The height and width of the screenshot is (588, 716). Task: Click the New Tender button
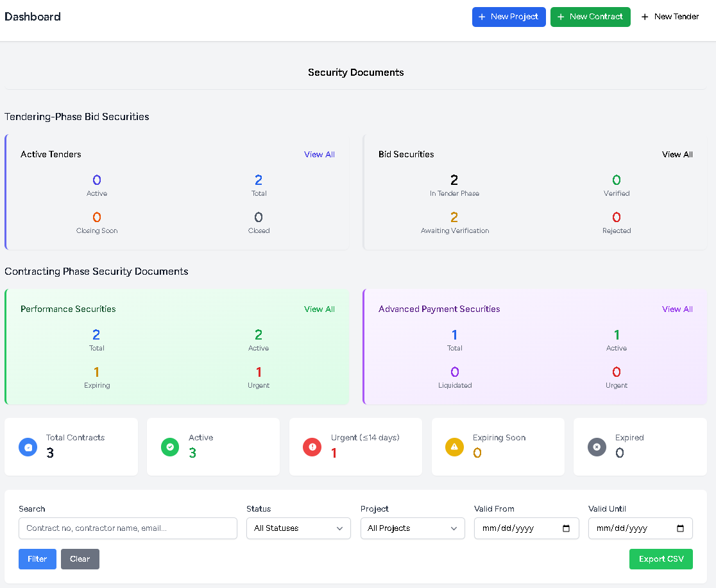pos(670,17)
